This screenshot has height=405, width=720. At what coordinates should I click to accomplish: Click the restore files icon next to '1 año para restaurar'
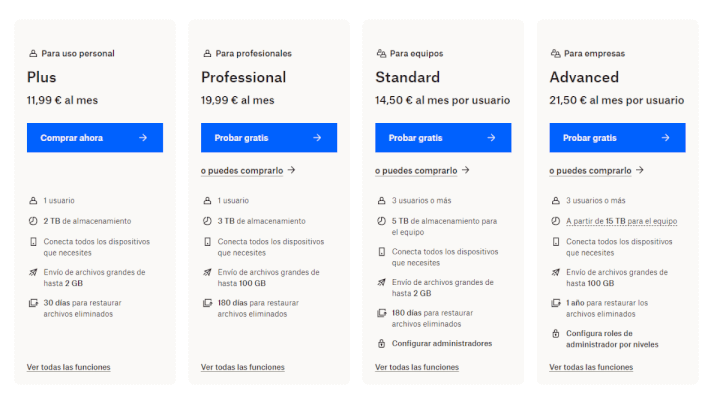pos(556,303)
